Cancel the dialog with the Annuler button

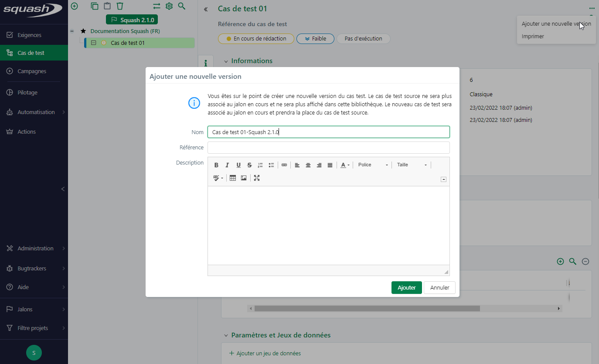tap(439, 287)
